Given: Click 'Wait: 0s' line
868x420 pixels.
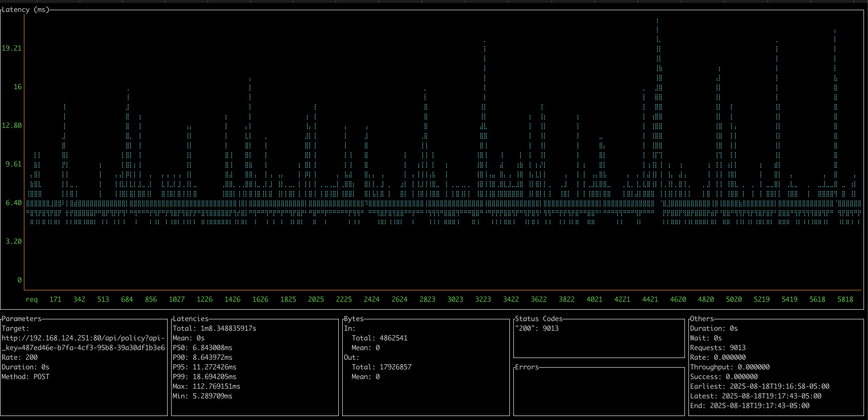Looking at the screenshot, I should click(706, 338).
